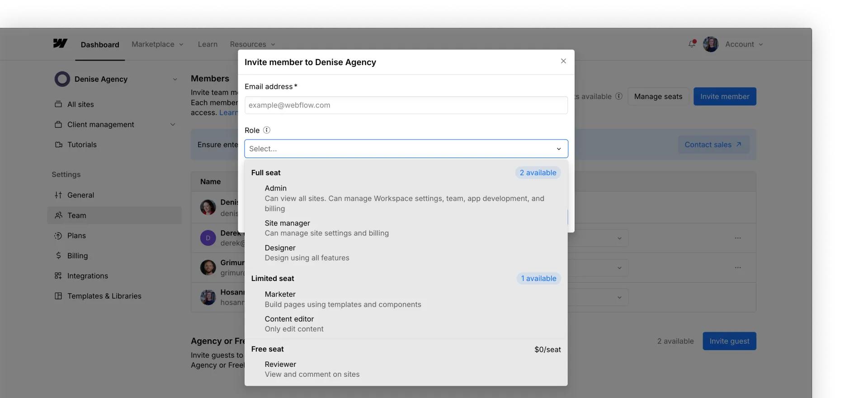Image resolution: width=868 pixels, height=398 pixels.
Task: Click the General settings icon
Action: point(58,195)
